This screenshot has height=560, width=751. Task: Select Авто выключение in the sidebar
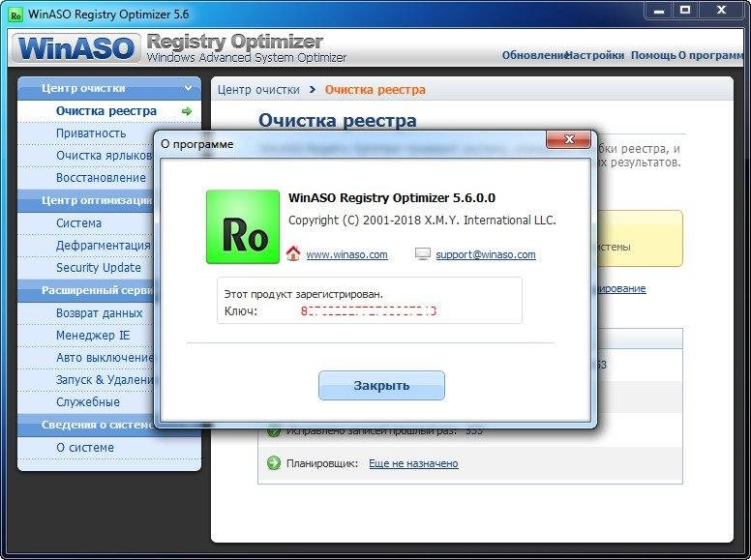[105, 358]
